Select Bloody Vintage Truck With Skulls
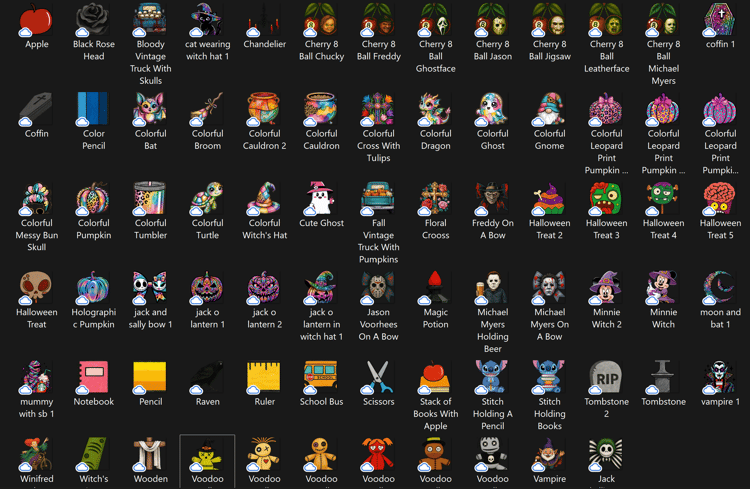Screen dimensions: 750x489 point(150,20)
